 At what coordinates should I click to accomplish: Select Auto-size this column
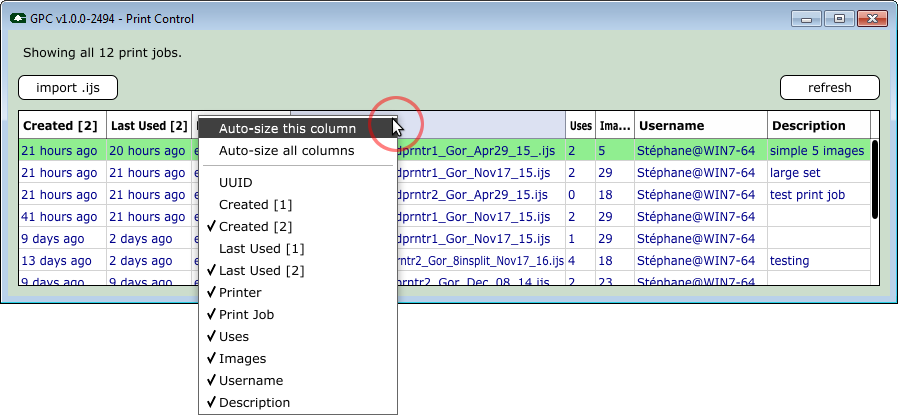(287, 129)
